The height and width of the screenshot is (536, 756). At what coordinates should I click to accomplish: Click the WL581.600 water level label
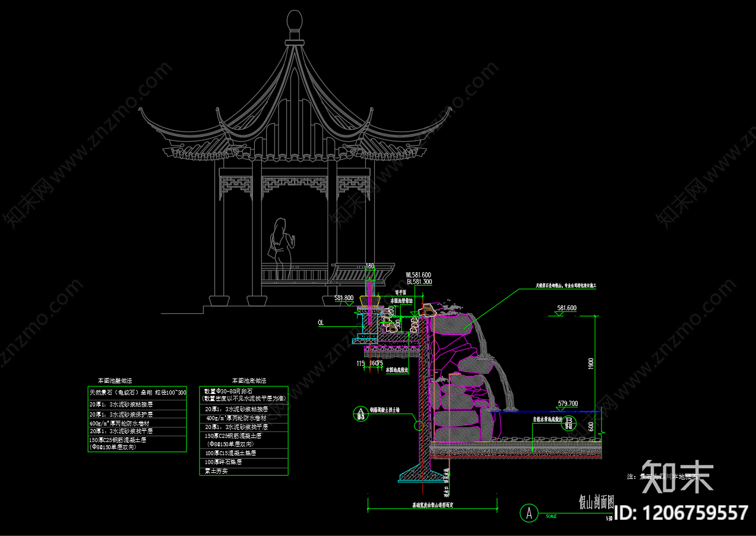[419, 275]
